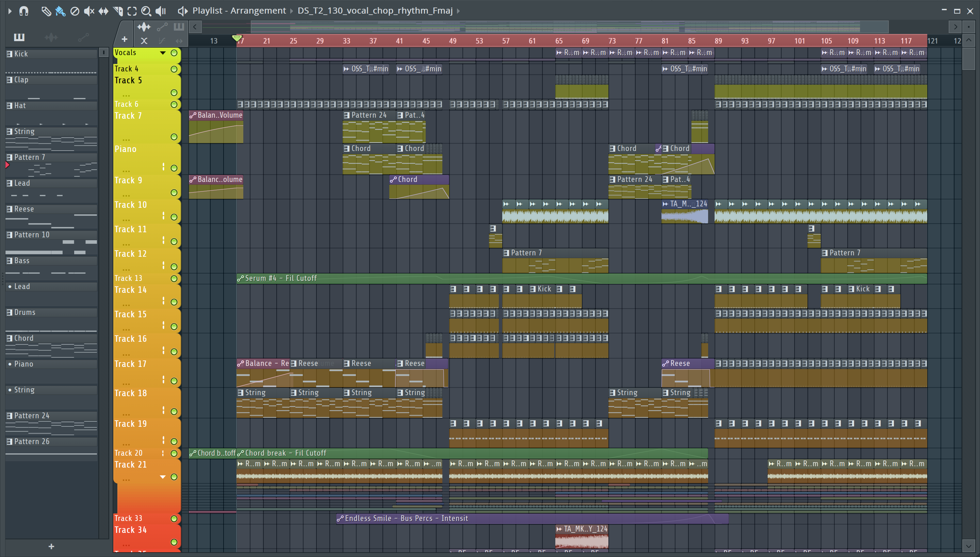Toggle automation clip focus icon
This screenshot has width=980, height=557.
162,27
